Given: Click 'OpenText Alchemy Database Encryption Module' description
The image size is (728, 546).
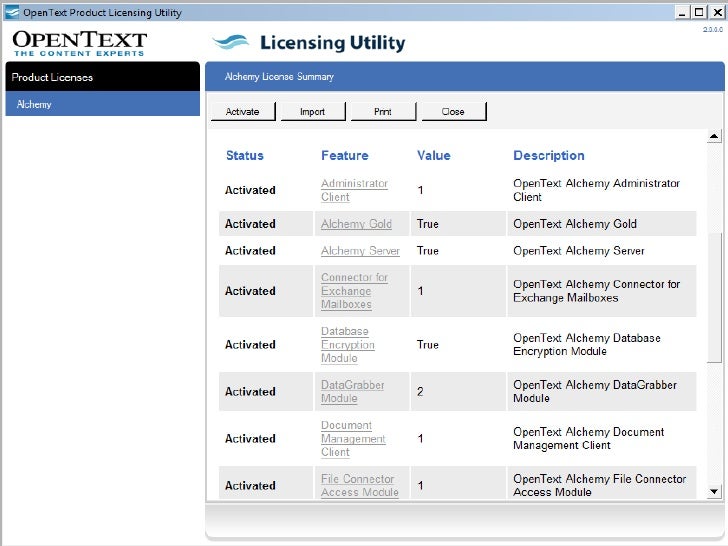Looking at the screenshot, I should tap(587, 344).
